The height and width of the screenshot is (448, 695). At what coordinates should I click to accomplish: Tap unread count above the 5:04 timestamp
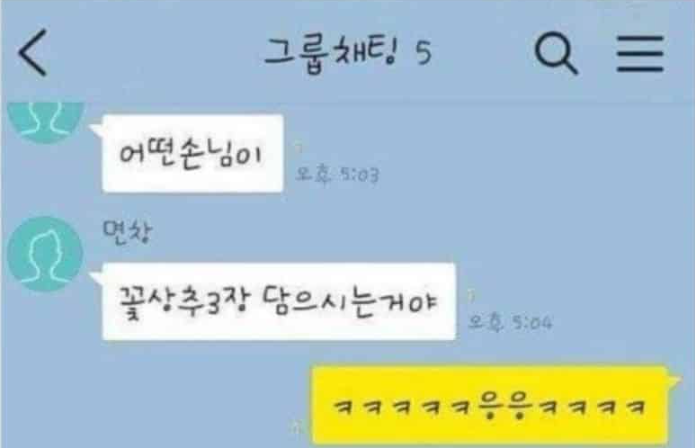click(x=472, y=295)
